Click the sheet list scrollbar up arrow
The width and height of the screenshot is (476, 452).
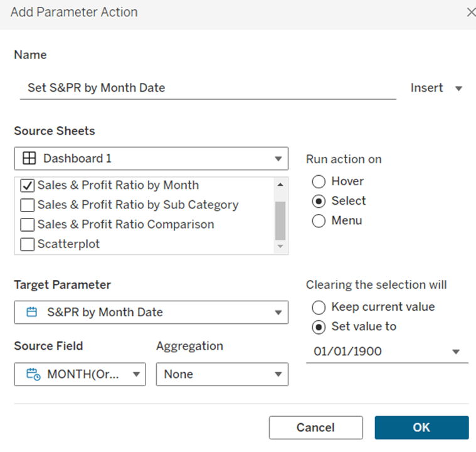click(280, 185)
